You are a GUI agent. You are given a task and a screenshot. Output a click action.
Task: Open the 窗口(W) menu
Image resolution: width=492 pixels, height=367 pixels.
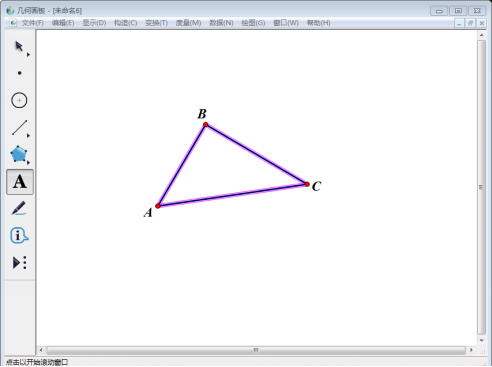(x=286, y=23)
